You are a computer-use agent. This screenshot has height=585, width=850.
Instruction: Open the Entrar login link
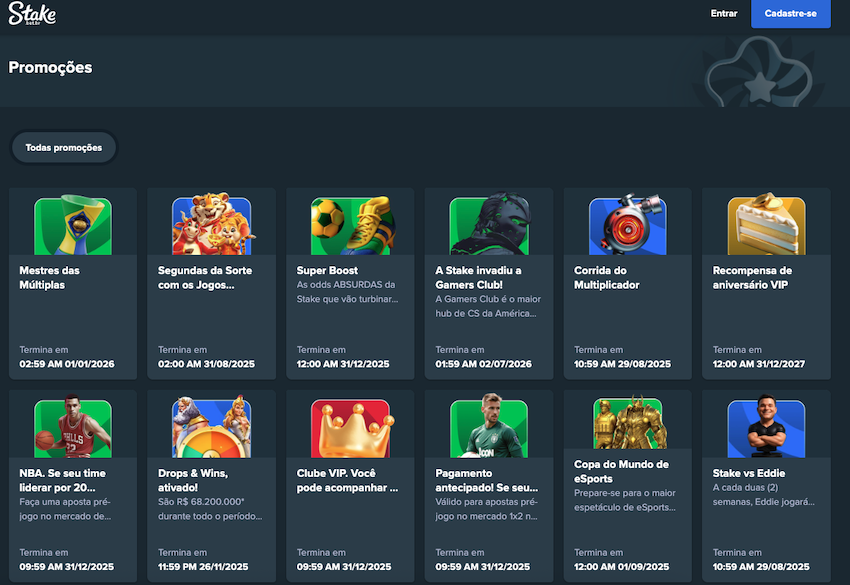pos(724,14)
